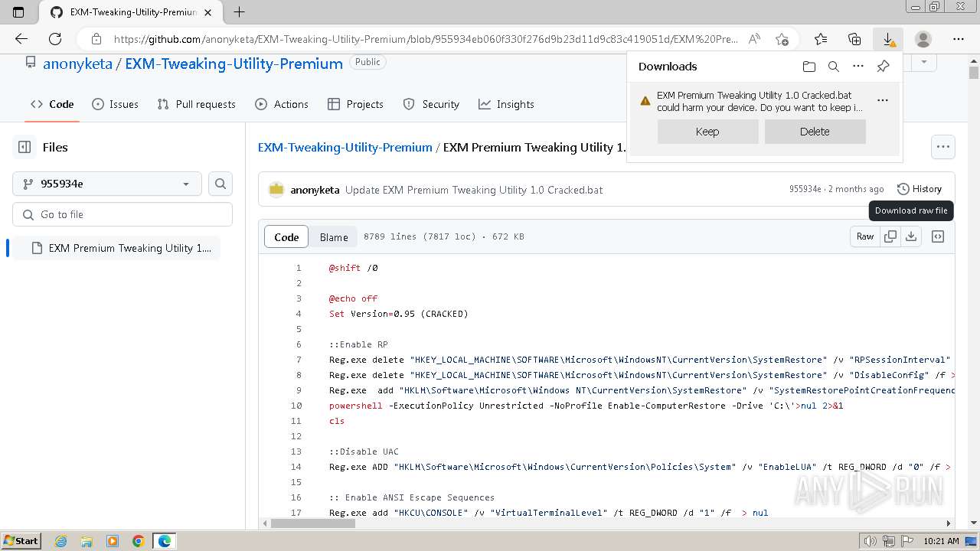Image resolution: width=980 pixels, height=551 pixels.
Task: Open the Favorites list
Action: [x=821, y=39]
